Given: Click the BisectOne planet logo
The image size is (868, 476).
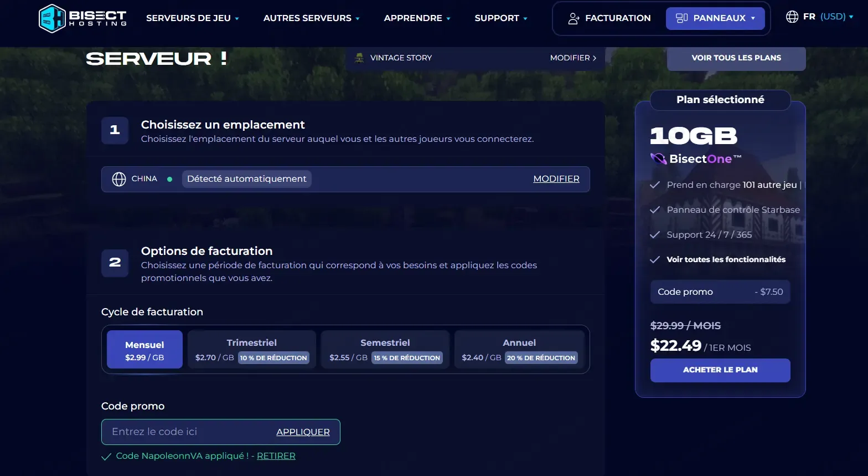Looking at the screenshot, I should (658, 159).
